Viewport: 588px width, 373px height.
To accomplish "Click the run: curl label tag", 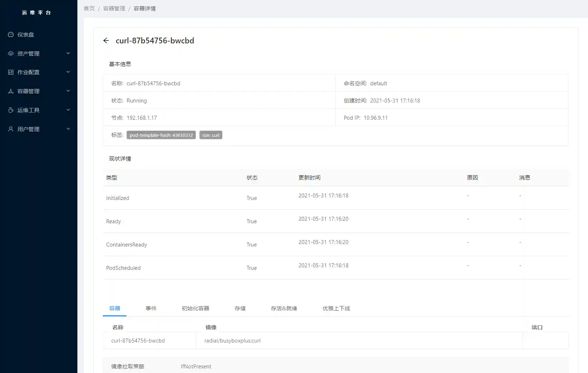I will [211, 135].
